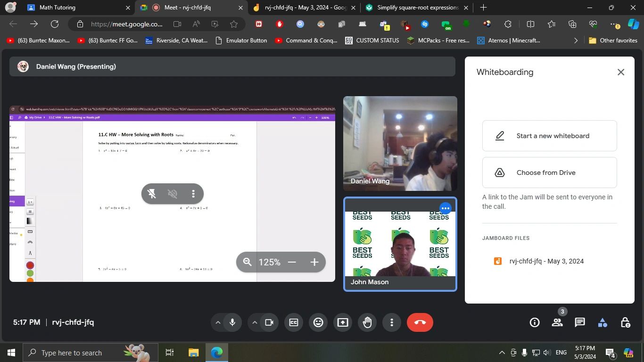Send an emoji reaction
The width and height of the screenshot is (644, 362).
[318, 322]
